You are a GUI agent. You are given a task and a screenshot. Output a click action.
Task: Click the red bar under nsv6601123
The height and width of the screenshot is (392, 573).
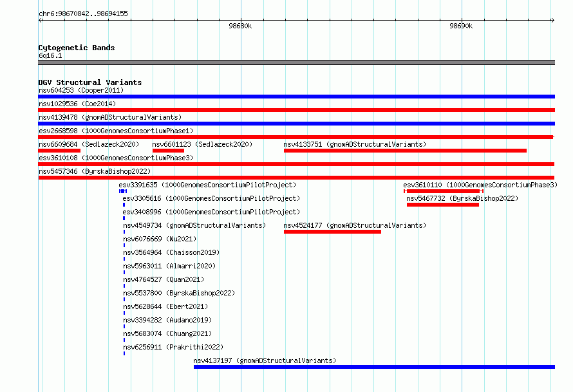(x=169, y=151)
